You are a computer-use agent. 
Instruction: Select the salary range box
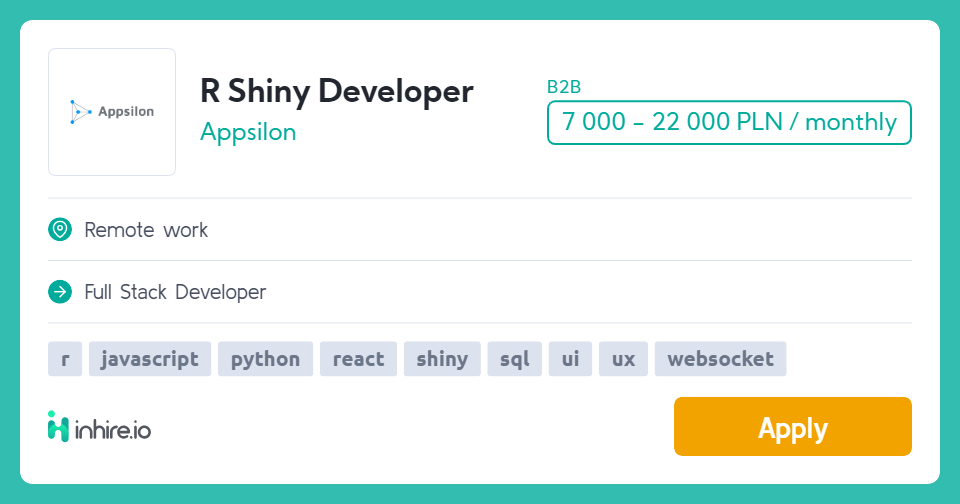click(729, 122)
